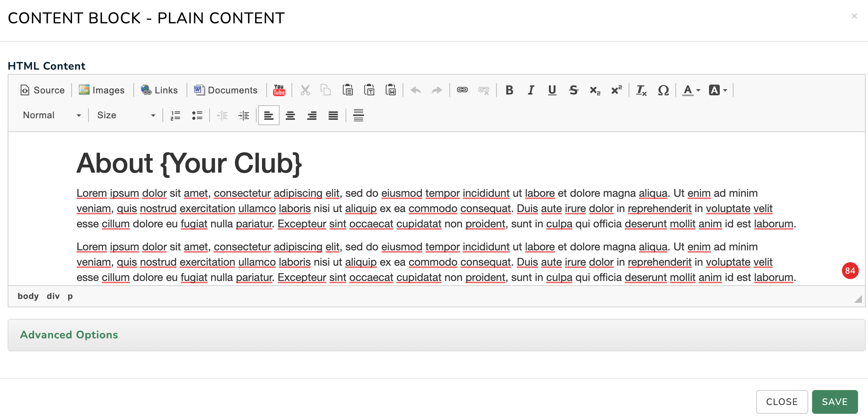Open the YouTube embed tool
Screen dimensions: 868x418
click(279, 90)
